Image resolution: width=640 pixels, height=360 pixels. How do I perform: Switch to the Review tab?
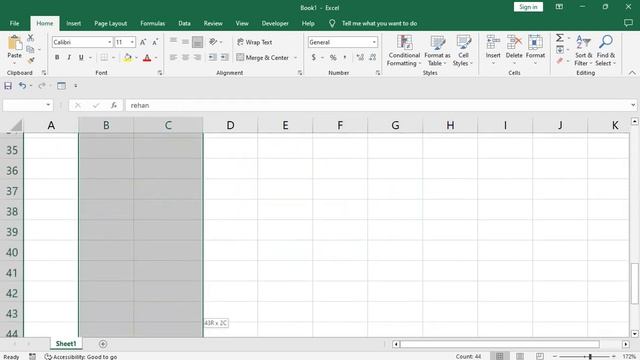click(x=213, y=23)
